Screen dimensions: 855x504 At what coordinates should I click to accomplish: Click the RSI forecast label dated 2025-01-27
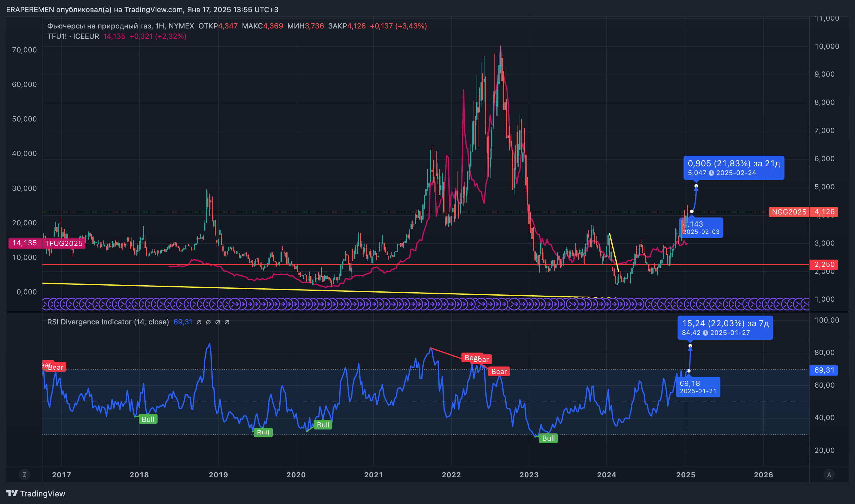pos(725,328)
